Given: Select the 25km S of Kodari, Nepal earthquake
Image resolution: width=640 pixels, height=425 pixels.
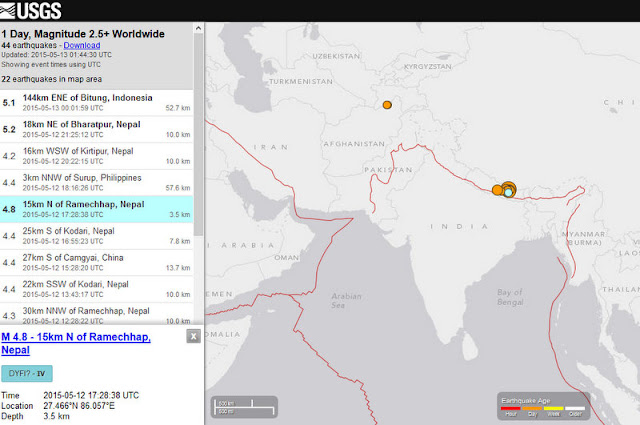Looking at the screenshot, I should (96, 236).
